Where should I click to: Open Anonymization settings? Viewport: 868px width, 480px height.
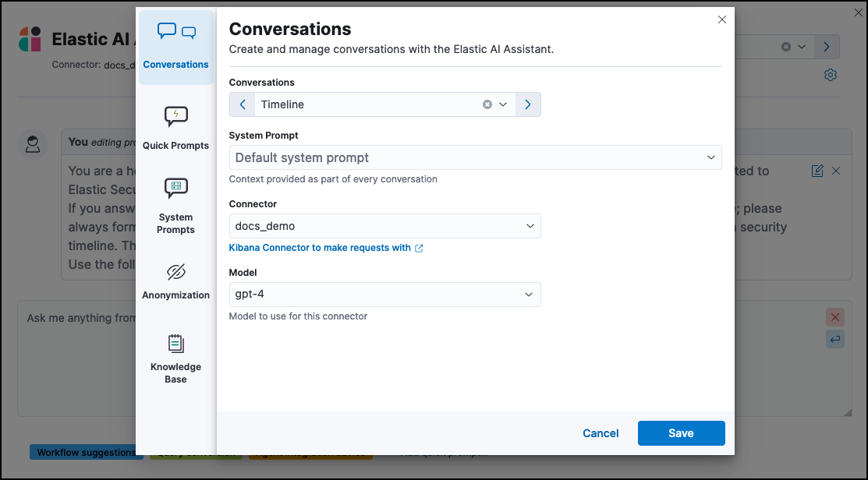pyautogui.click(x=175, y=281)
